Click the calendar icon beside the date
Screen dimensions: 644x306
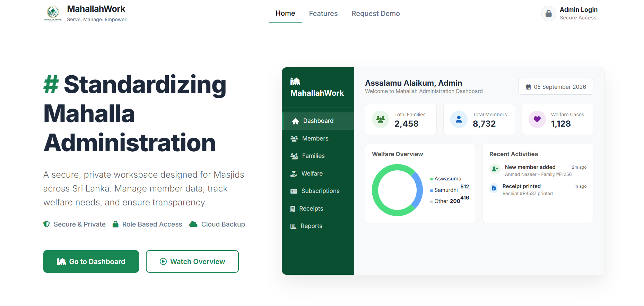(x=528, y=87)
